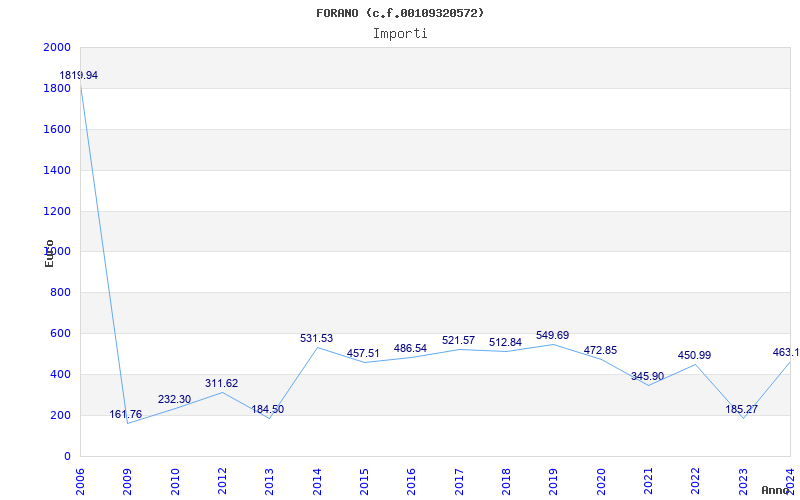Click the 2014 x-axis year label
Screen dimensions: 800x500
317,482
